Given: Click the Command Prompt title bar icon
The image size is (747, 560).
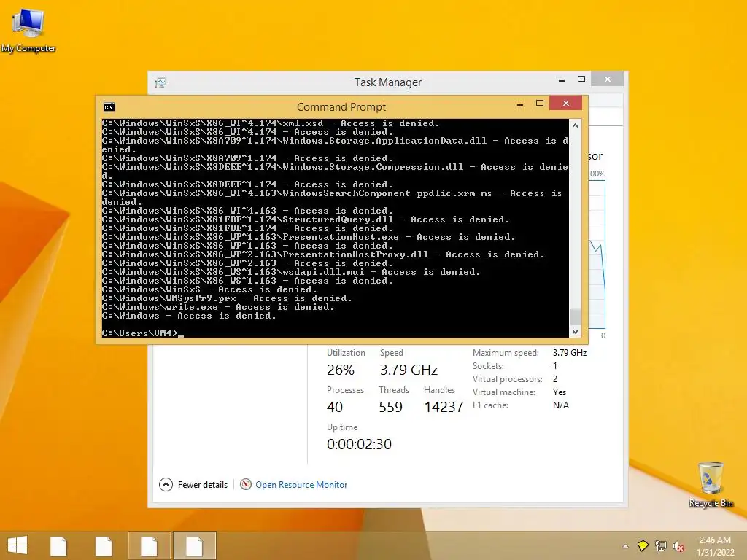Looking at the screenshot, I should pos(109,106).
